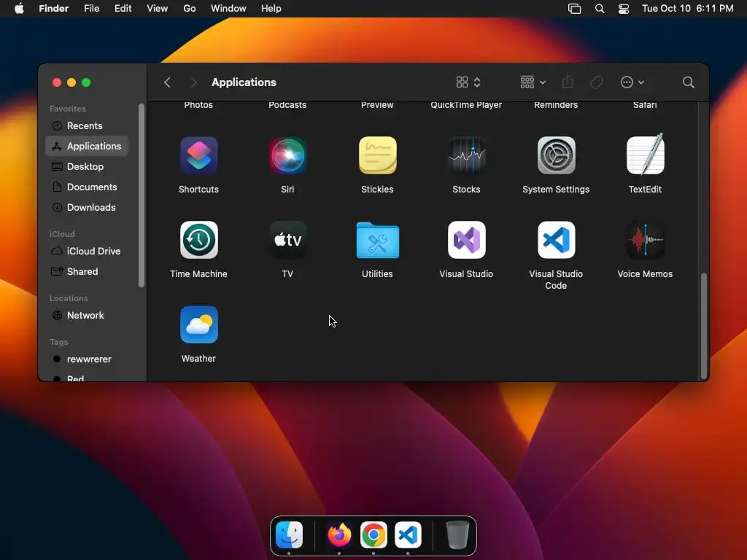Select Visual Studio Code app in Finder window
The image size is (747, 560).
[x=556, y=240]
